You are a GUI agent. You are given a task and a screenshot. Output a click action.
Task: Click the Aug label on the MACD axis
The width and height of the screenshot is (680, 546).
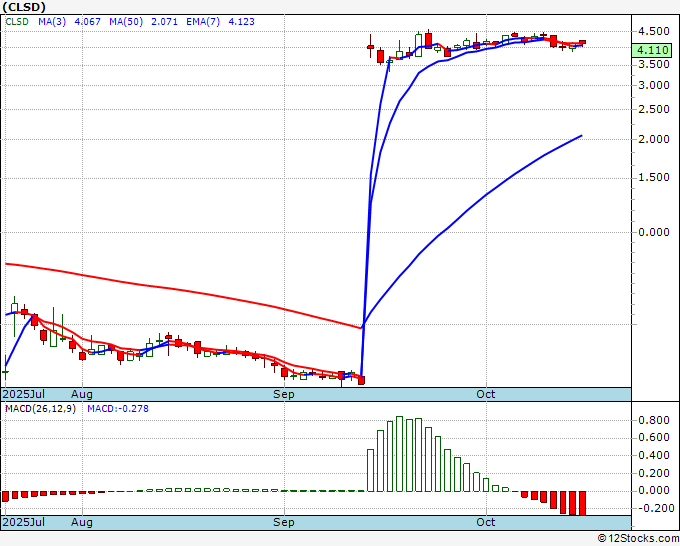click(x=82, y=522)
